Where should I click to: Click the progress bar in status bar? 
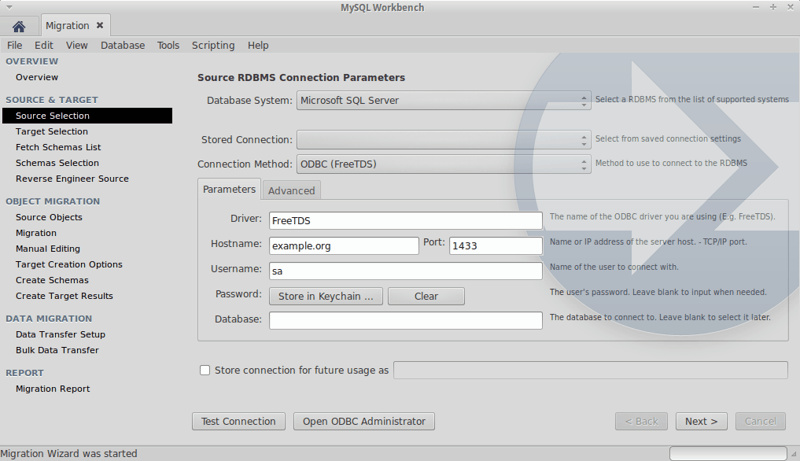coord(727,453)
